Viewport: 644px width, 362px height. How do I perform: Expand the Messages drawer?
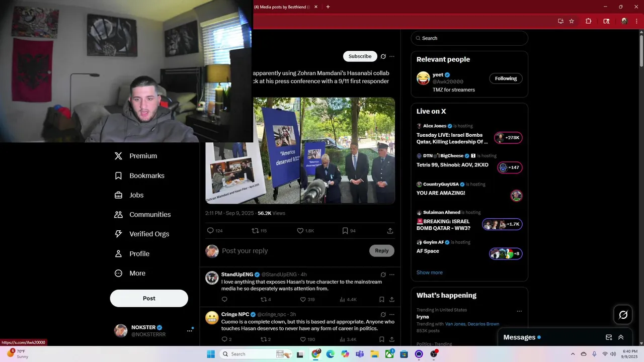click(621, 337)
